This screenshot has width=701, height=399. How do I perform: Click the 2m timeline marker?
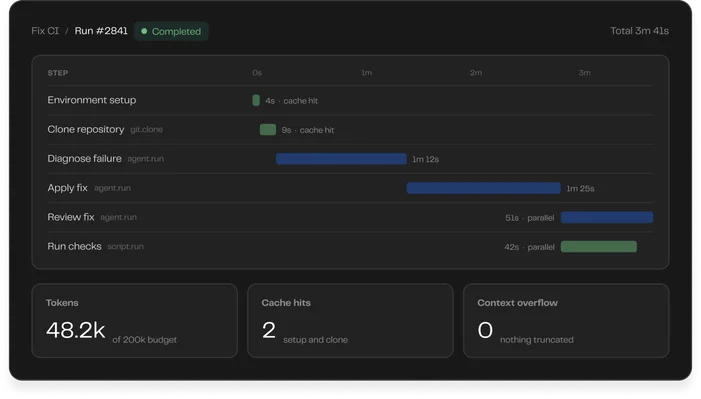tap(476, 73)
